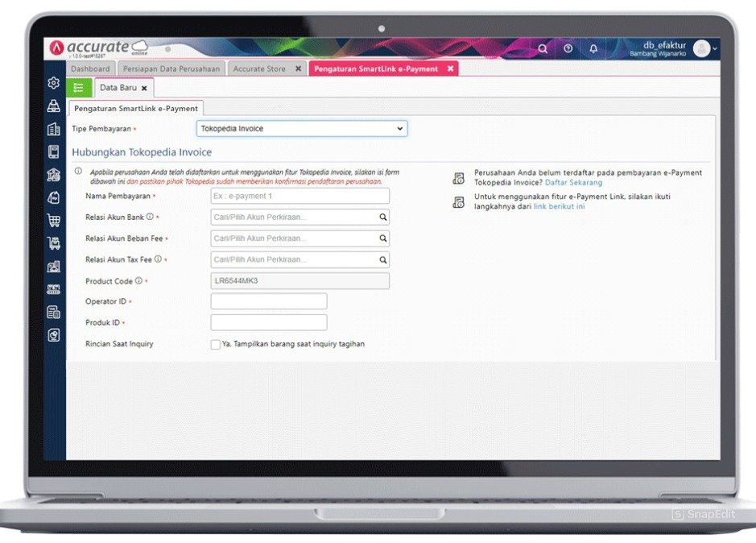Open the manufacturing conveyor module icon
Viewport: 756px width, 543px height.
tap(53, 289)
